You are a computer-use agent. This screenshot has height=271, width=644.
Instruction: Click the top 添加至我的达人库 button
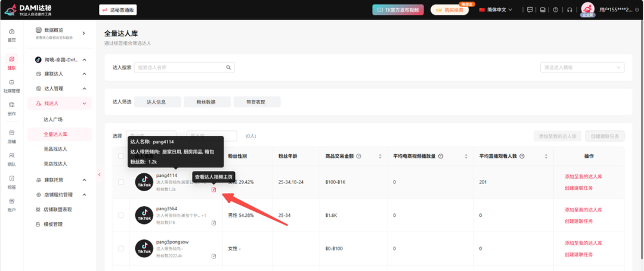coord(558,136)
